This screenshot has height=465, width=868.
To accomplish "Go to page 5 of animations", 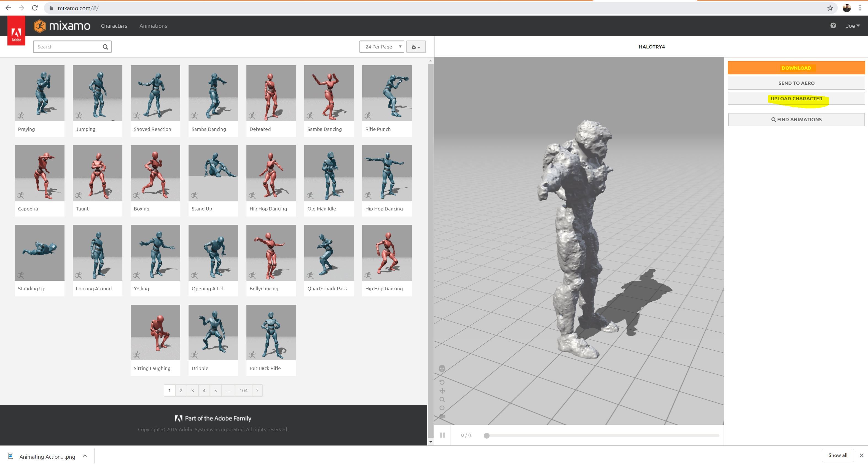I will click(215, 391).
